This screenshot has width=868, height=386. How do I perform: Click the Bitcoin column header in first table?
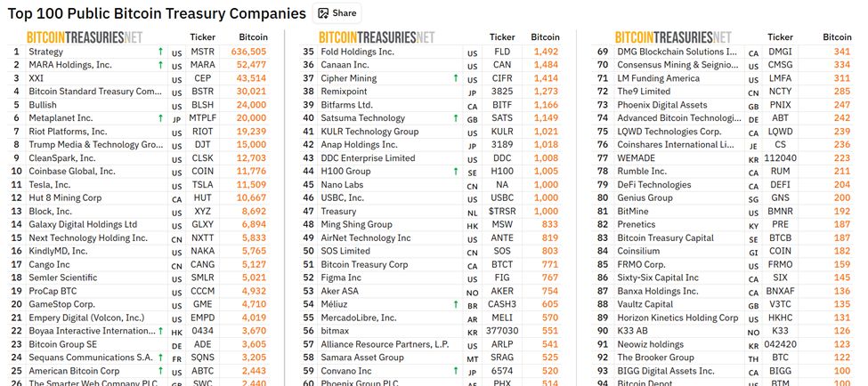click(253, 37)
